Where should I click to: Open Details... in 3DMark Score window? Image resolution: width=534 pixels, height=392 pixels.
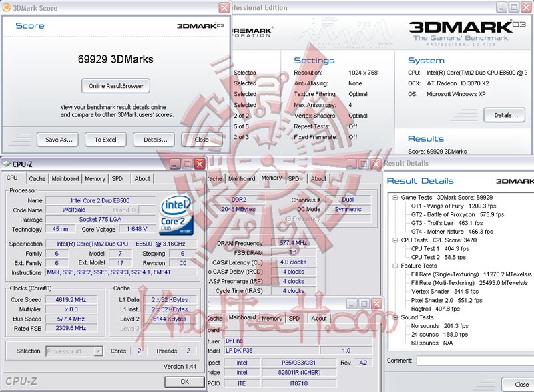click(x=154, y=140)
